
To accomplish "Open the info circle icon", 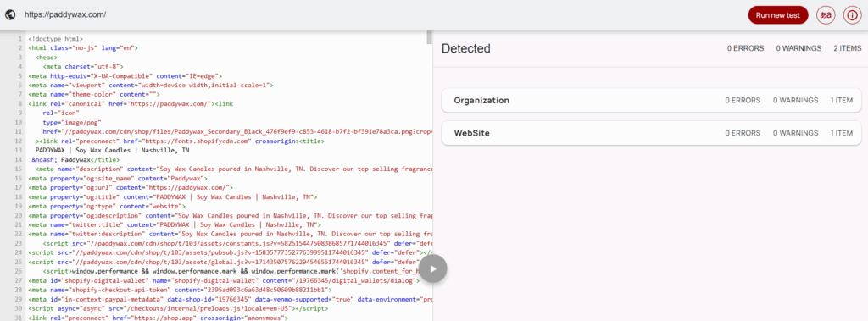I will [853, 15].
